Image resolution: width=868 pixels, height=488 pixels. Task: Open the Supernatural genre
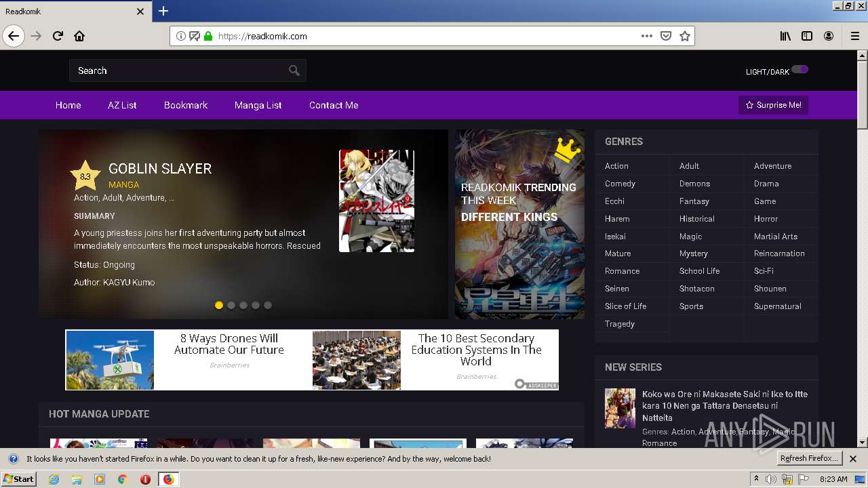click(x=777, y=306)
